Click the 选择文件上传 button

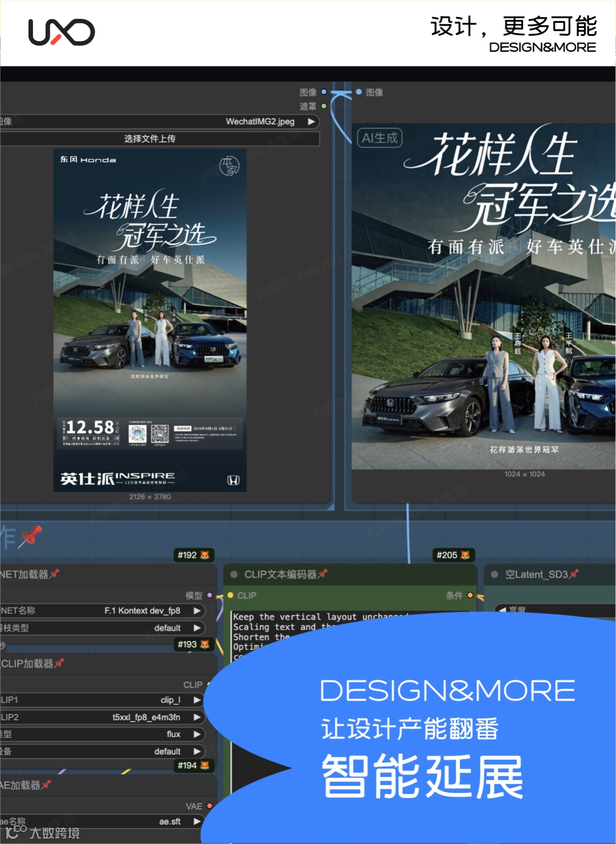pos(149,139)
